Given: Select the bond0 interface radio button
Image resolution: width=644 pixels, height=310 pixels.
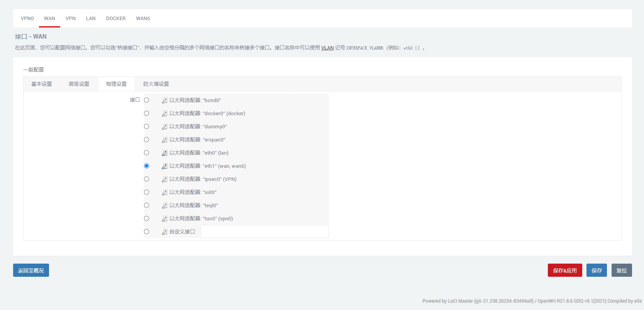Looking at the screenshot, I should [146, 100].
